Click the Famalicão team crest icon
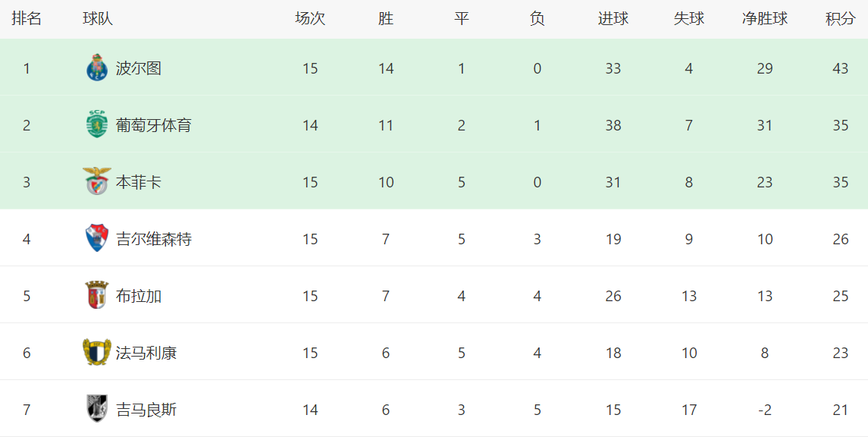This screenshot has width=868, height=437. coord(97,353)
